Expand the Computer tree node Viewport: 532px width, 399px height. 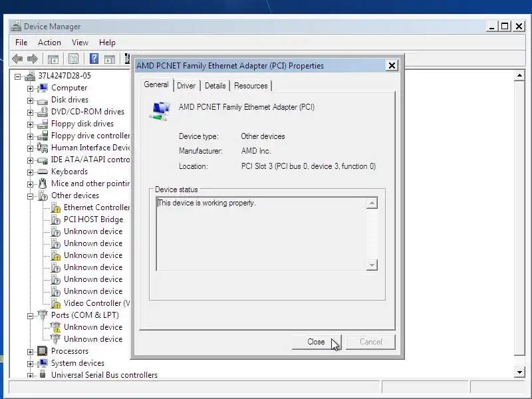(x=30, y=89)
